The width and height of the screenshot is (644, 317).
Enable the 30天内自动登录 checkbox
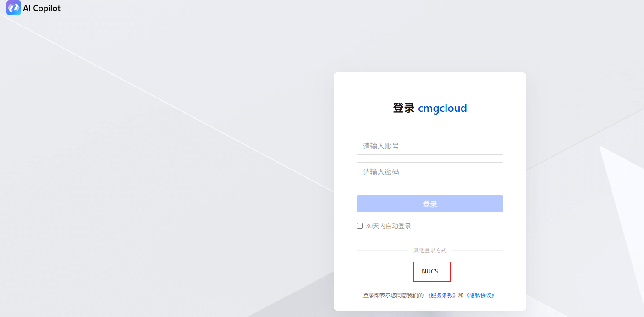[359, 226]
